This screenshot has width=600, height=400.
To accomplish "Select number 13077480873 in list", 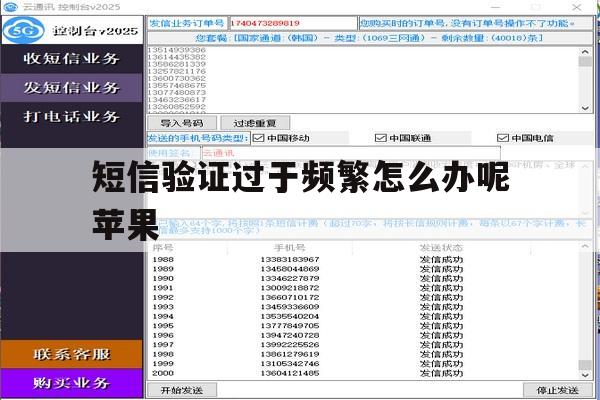I will click(177, 92).
